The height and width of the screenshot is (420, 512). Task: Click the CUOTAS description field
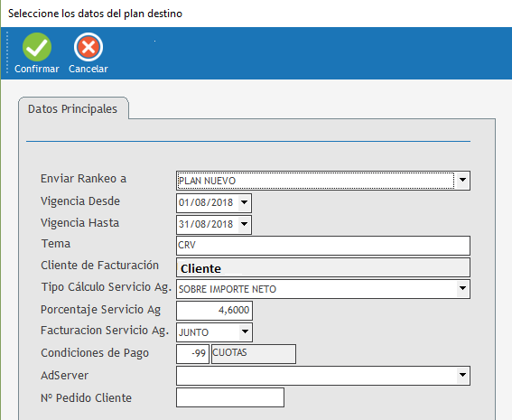[x=254, y=354]
